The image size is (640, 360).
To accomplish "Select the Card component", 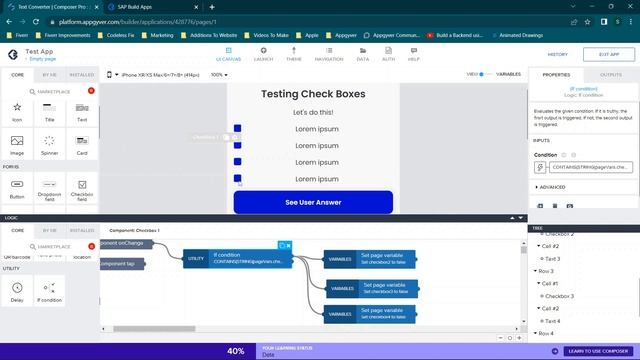I will [x=82, y=145].
